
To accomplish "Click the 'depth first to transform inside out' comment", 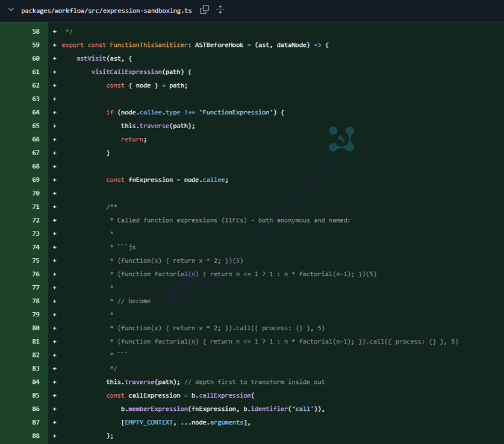I will click(x=255, y=382).
